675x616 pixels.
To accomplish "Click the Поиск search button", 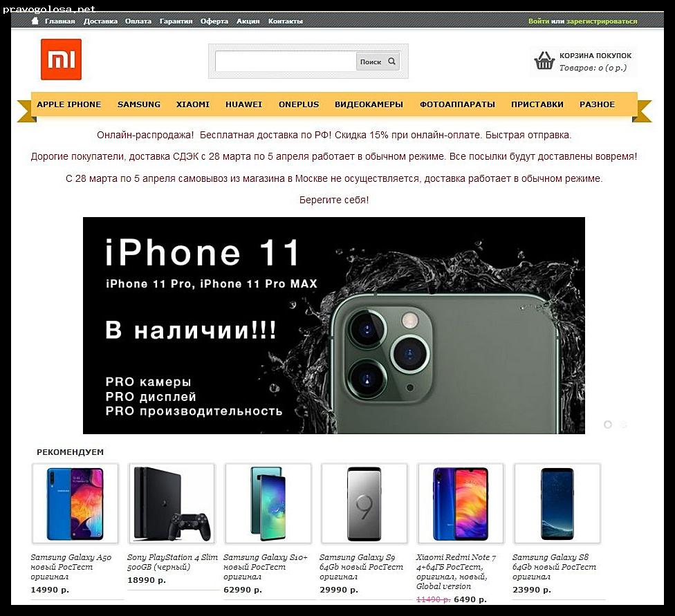I will coord(378,61).
